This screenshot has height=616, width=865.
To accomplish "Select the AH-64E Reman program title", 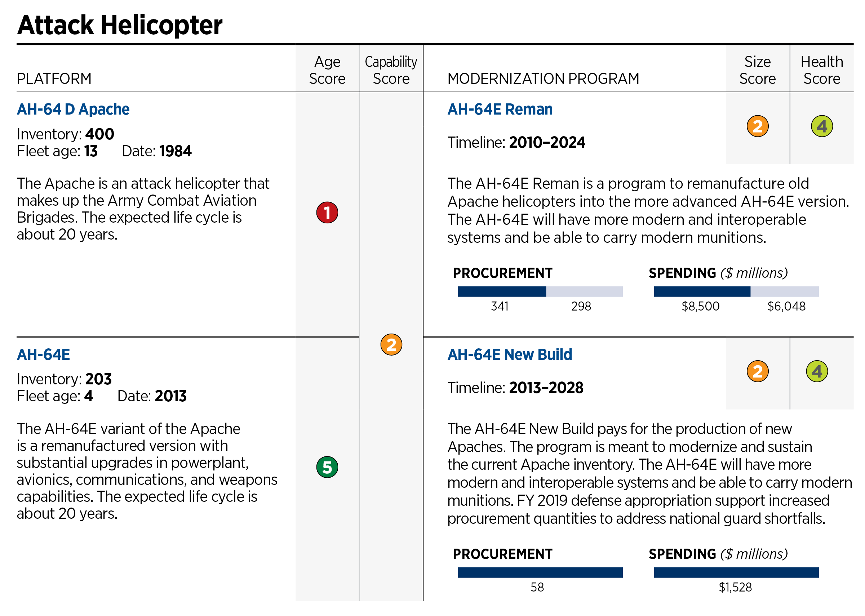I will pyautogui.click(x=500, y=109).
